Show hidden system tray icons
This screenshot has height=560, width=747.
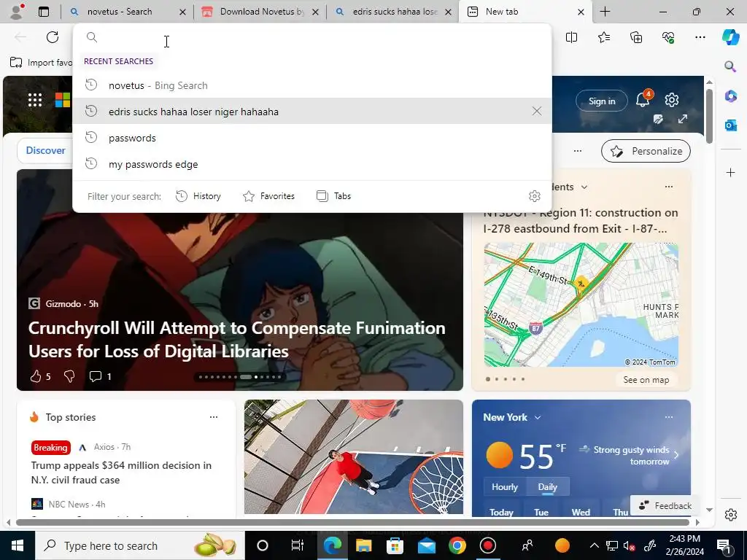point(594,545)
